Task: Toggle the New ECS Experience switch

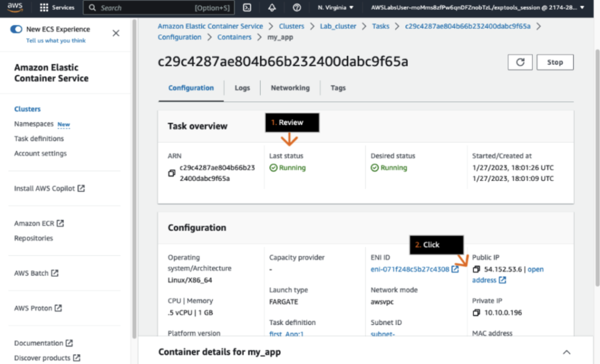Action: point(16,29)
